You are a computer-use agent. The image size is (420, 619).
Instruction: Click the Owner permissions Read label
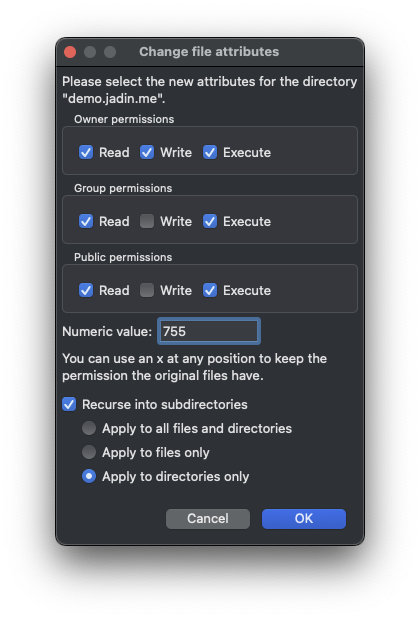coord(114,152)
